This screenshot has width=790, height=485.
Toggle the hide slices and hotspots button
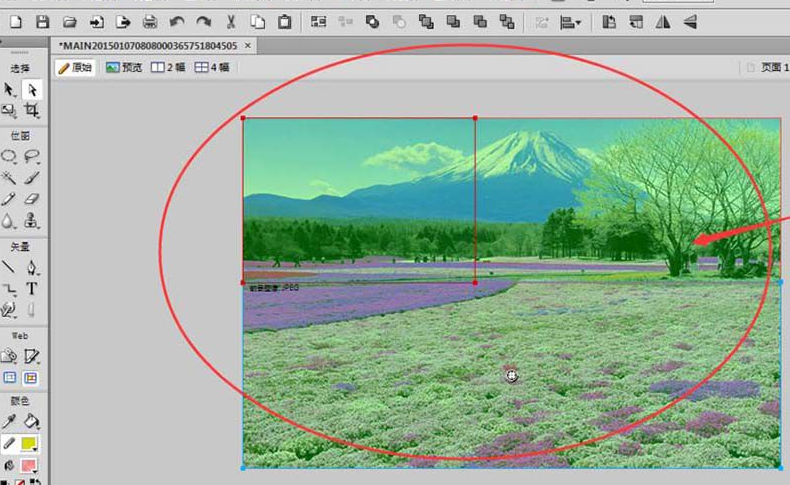[10, 378]
